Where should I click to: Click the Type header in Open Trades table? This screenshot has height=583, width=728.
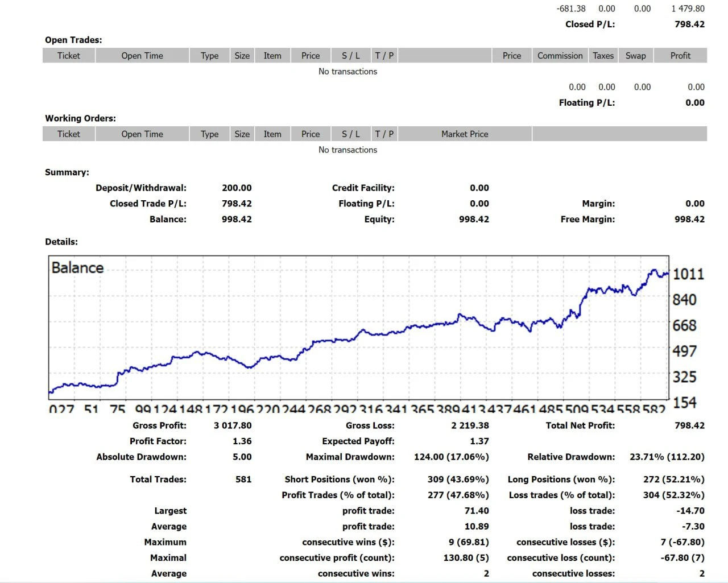209,56
